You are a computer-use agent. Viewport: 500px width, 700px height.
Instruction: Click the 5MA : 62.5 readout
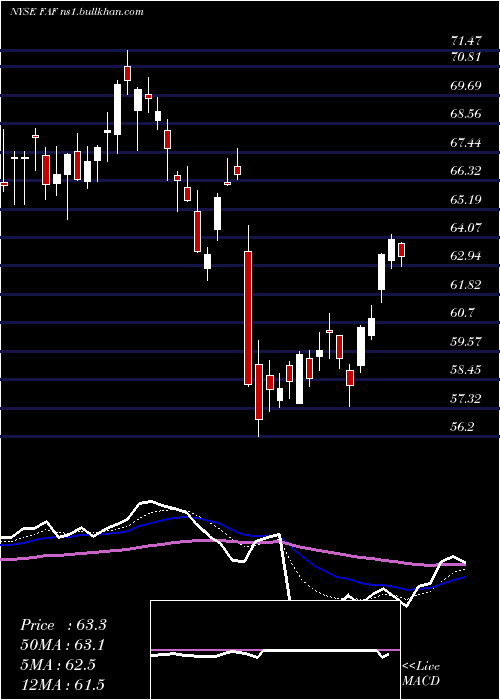[58, 665]
